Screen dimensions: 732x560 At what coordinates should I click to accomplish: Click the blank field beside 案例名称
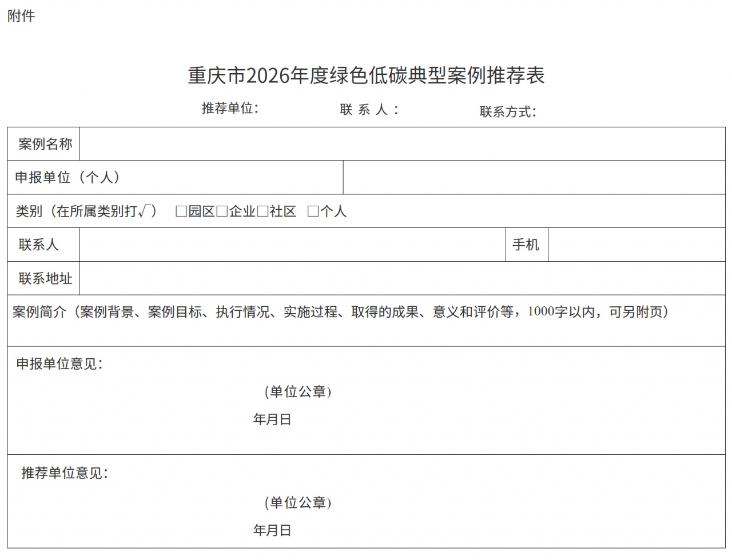pos(403,144)
